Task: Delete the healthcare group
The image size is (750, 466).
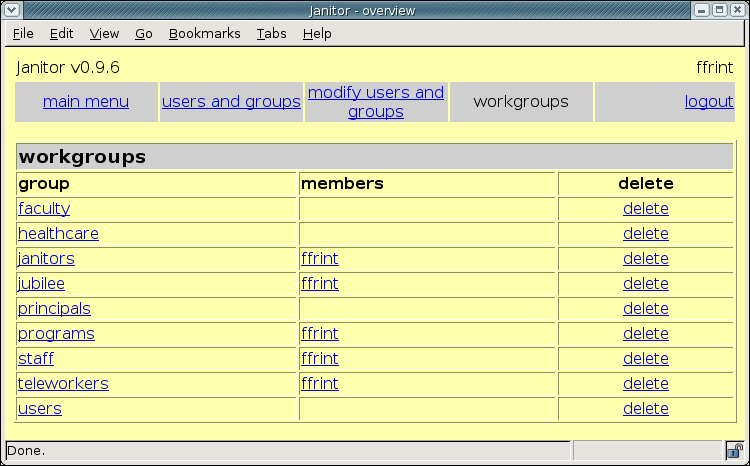Action: 646,233
